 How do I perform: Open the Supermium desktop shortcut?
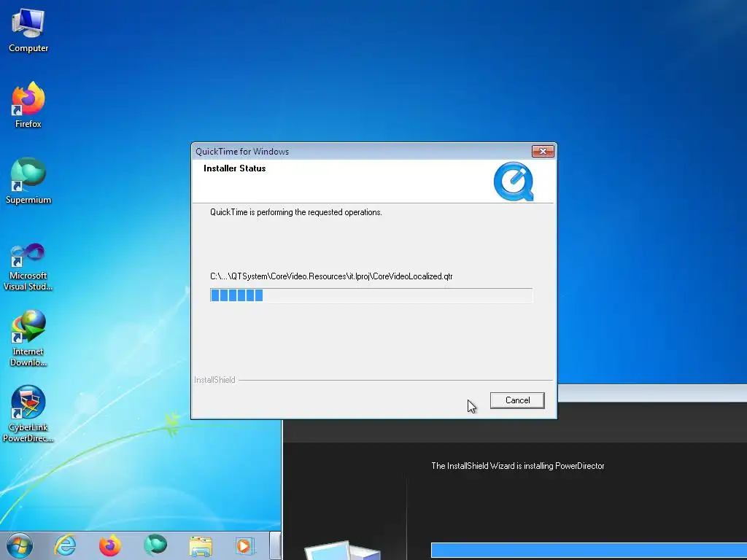coord(28,181)
